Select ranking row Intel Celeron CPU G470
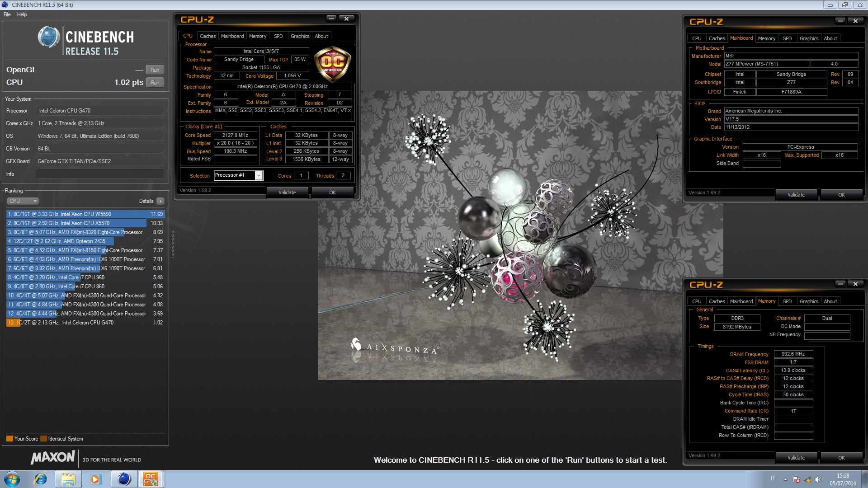Screen dimensions: 868x488 (x=85, y=323)
